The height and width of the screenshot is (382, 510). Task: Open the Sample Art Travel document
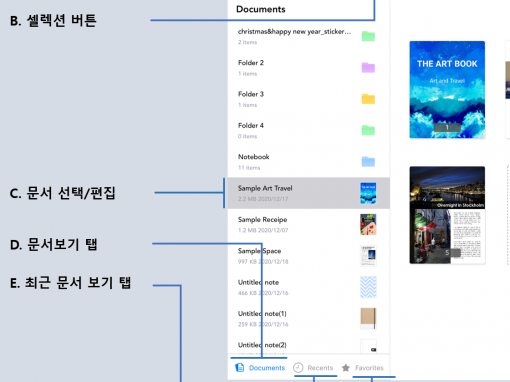pyautogui.click(x=309, y=193)
